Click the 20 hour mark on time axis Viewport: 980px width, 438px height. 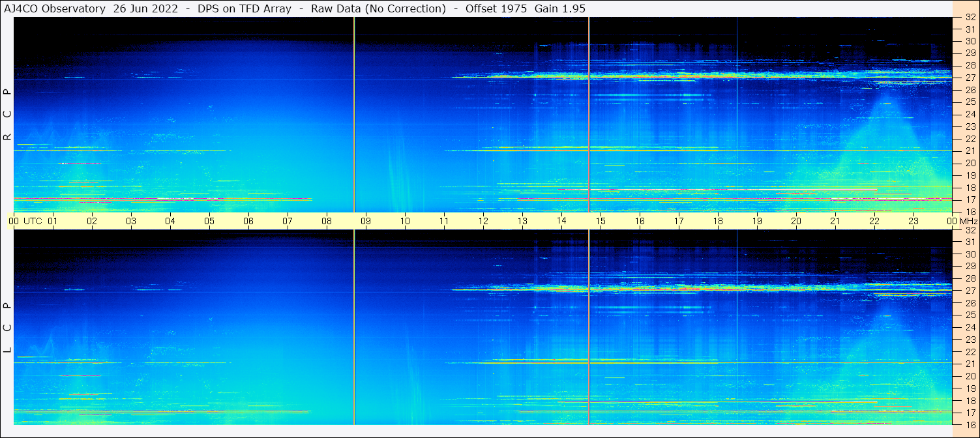[x=796, y=221]
